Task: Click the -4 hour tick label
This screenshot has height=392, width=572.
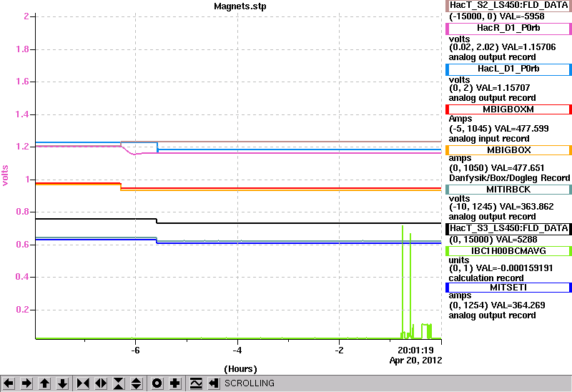Action: pos(237,351)
